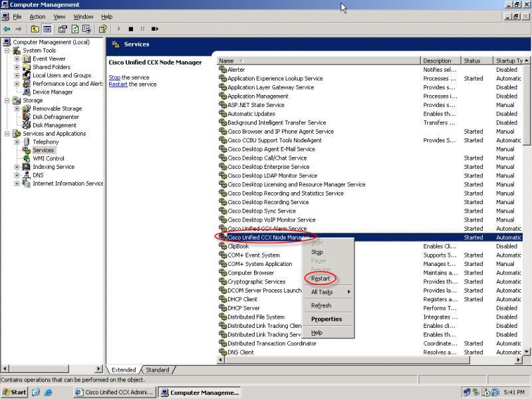Expand the Performance Logs and Alerts node
Viewport: 532px width, 399px height.
17,84
